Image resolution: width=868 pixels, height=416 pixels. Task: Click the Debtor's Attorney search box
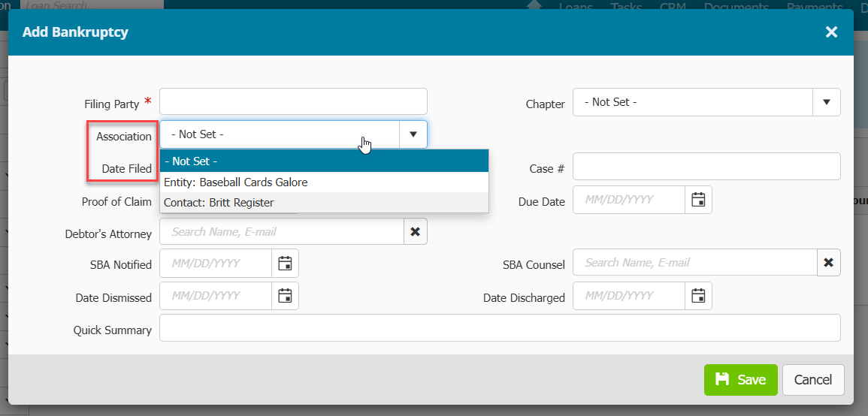[282, 232]
